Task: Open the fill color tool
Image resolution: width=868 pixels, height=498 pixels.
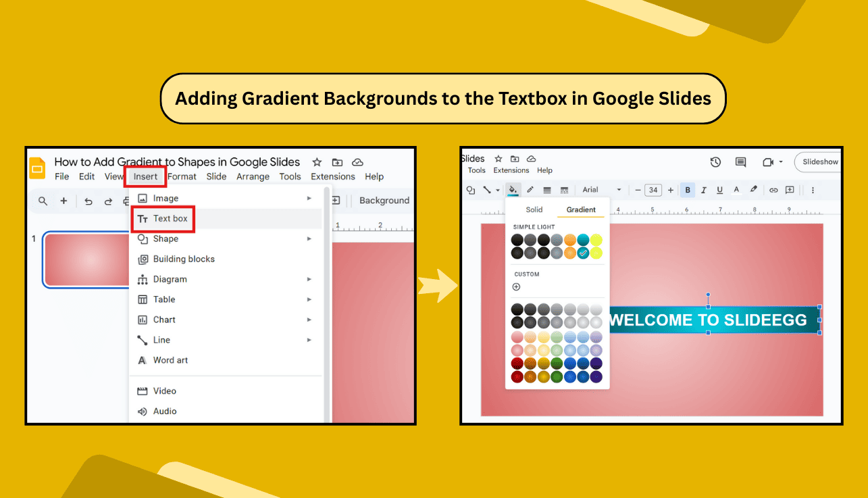Action: pyautogui.click(x=513, y=190)
